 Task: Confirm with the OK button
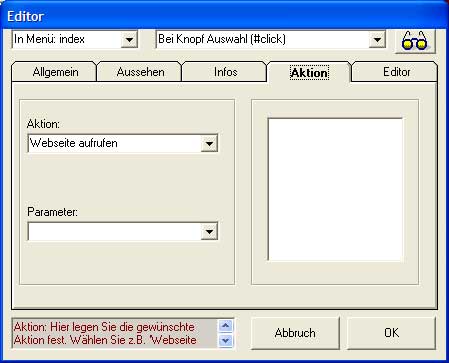[391, 333]
